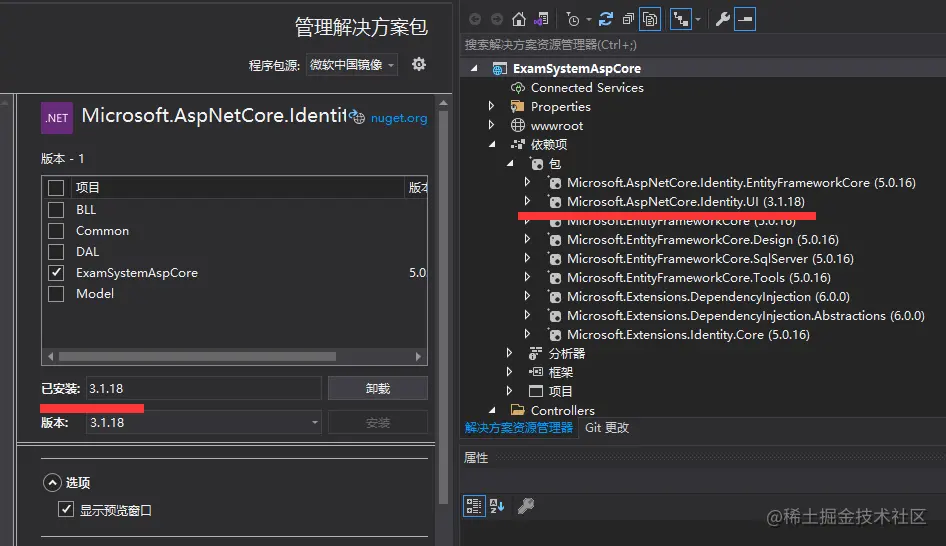Click the Categorized icon in 属性 panel

(474, 506)
